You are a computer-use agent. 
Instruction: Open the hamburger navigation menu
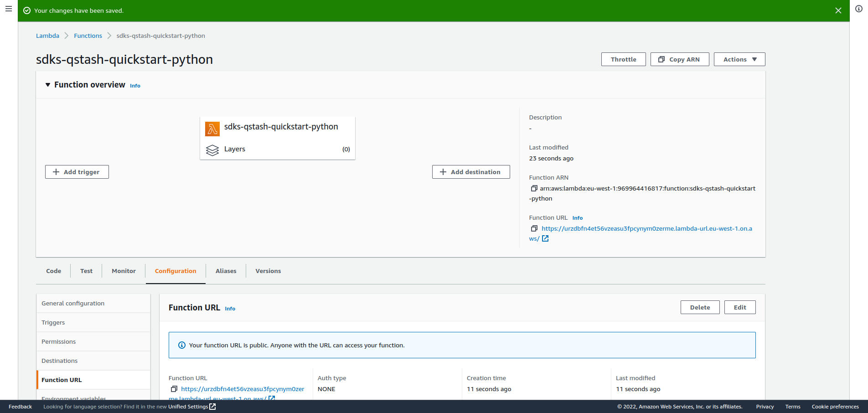[x=9, y=9]
